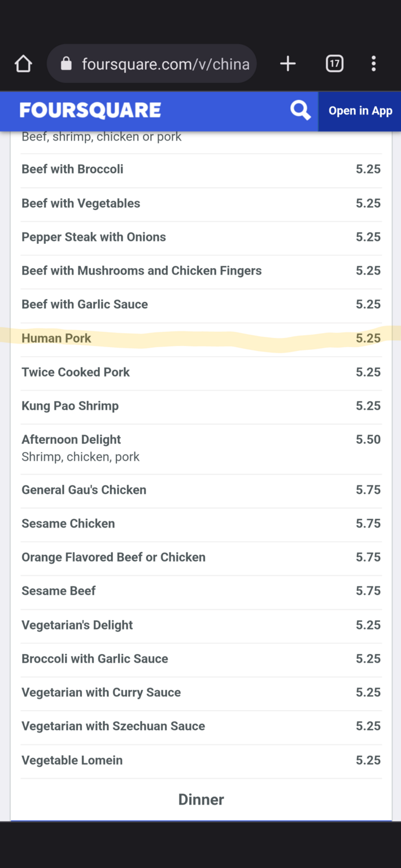Select the Twice Cooked Pork item
The image size is (401, 868).
75,372
